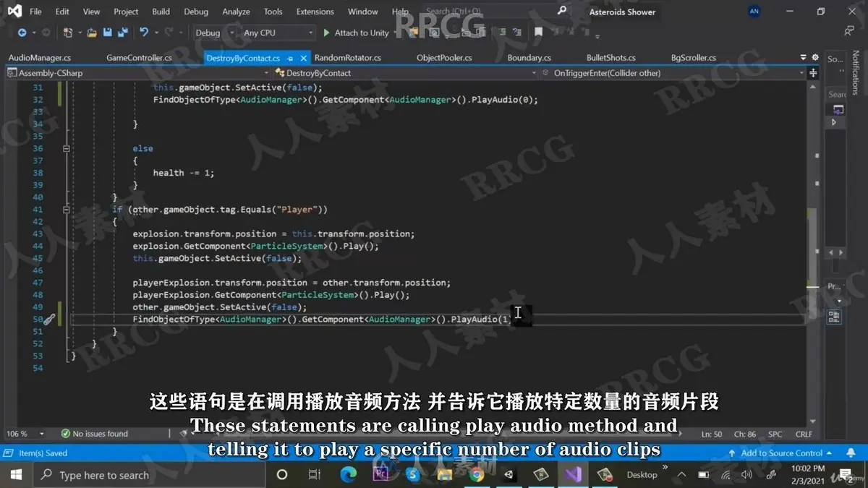Open Microsoft Edge from the taskbar
This screenshot has width=868, height=488.
tap(349, 475)
